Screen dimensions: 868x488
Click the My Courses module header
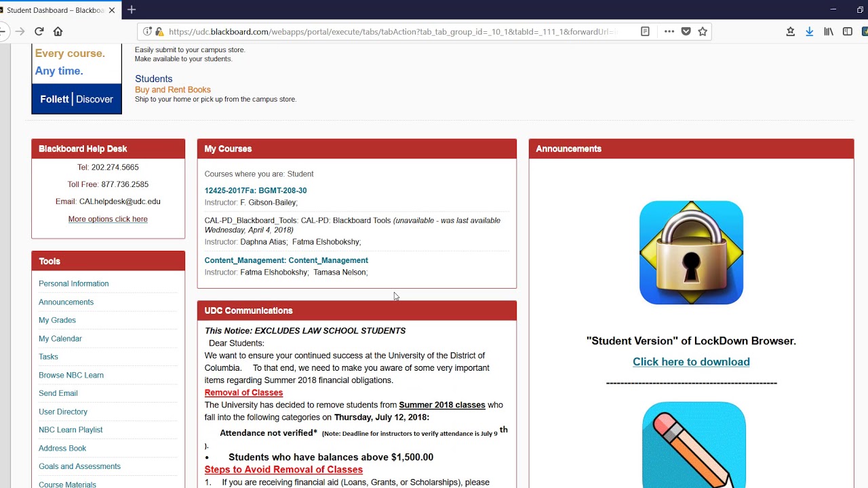click(357, 149)
